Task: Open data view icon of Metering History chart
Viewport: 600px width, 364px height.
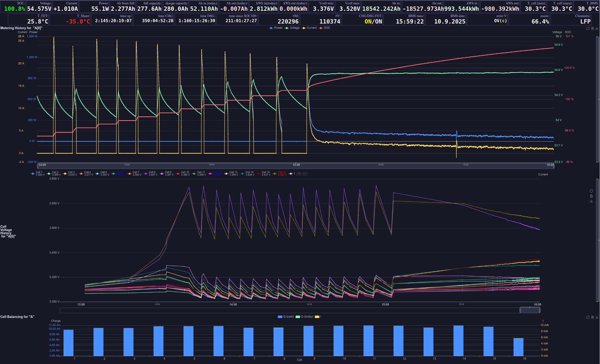Action: [592, 28]
